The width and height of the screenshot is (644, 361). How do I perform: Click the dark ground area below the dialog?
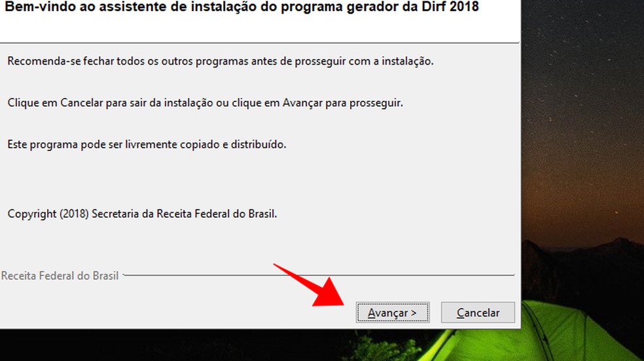coord(185,345)
